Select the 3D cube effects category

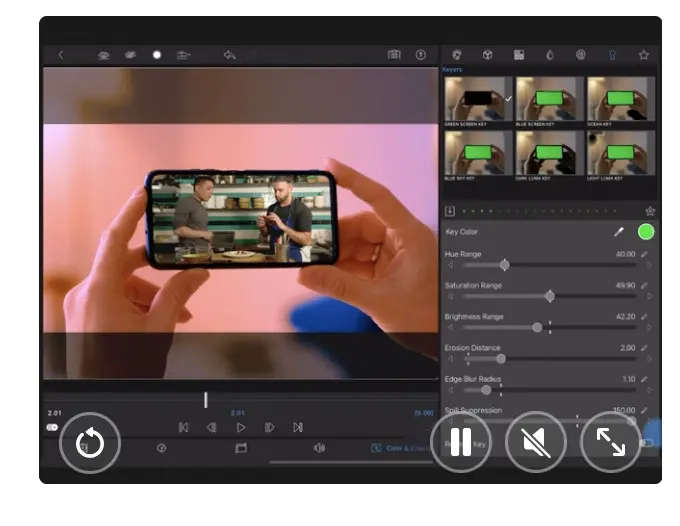point(487,55)
